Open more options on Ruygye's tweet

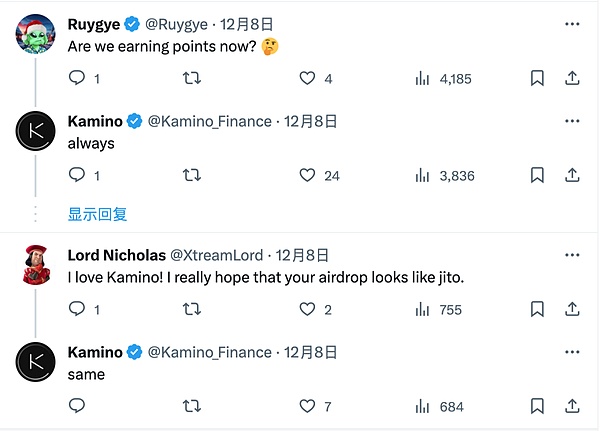pyautogui.click(x=572, y=22)
